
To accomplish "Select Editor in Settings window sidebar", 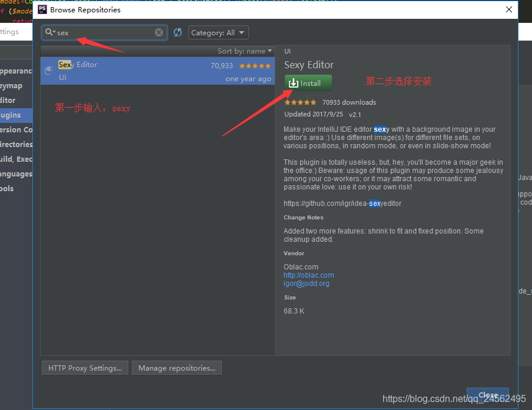I will (16, 101).
